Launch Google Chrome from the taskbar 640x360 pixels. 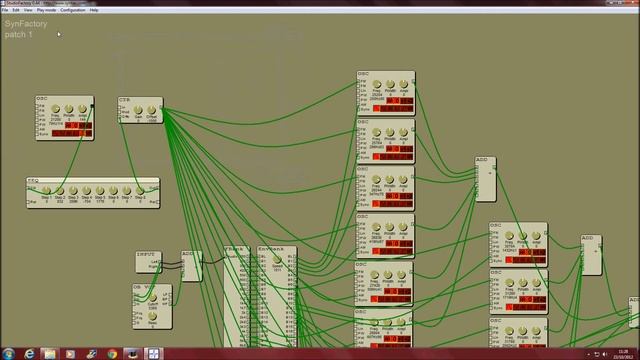[112, 354]
